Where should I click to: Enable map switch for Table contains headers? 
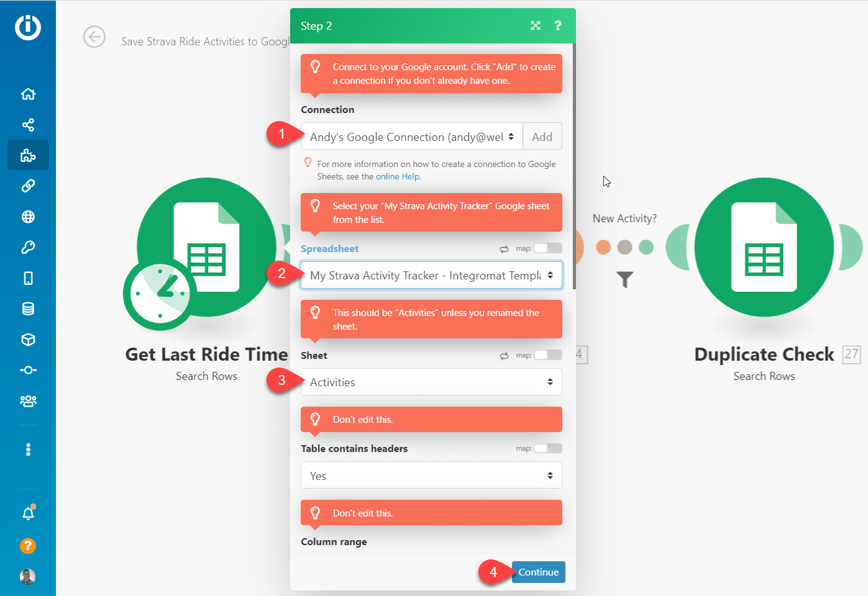[547, 448]
